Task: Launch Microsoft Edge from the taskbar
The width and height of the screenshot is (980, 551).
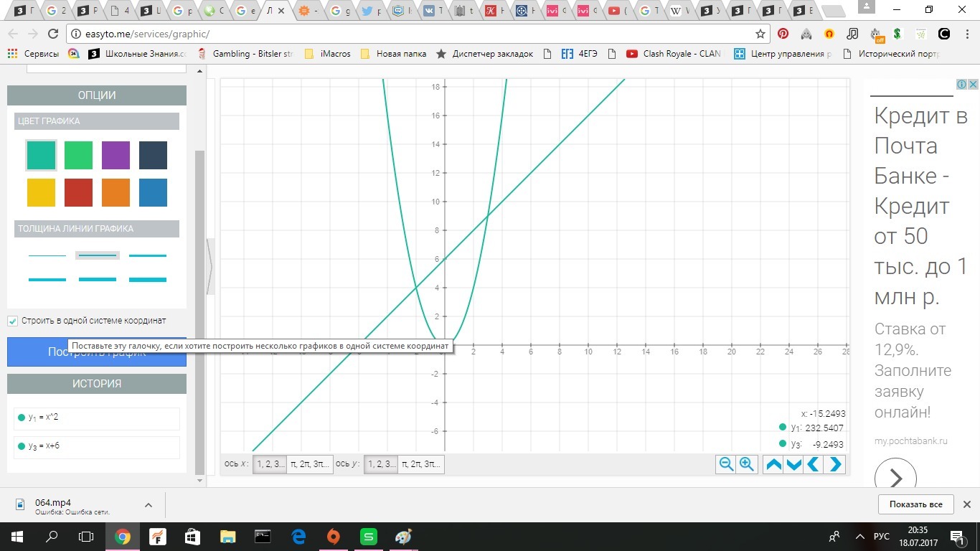Action: click(x=298, y=536)
